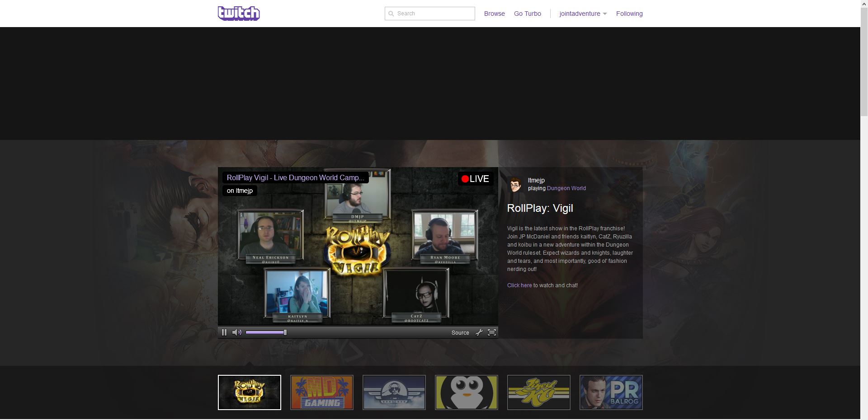Open itmejp's avatar profile picture

coord(515,184)
